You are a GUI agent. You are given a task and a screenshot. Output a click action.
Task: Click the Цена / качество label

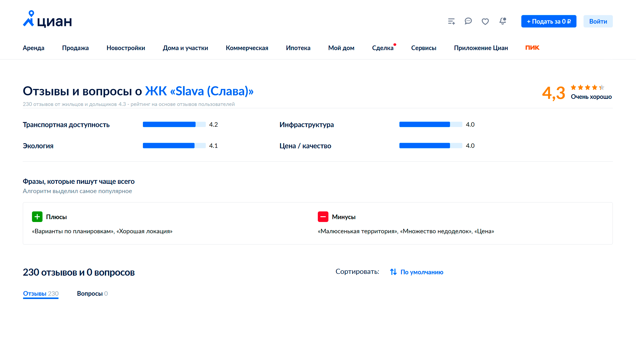305,146
